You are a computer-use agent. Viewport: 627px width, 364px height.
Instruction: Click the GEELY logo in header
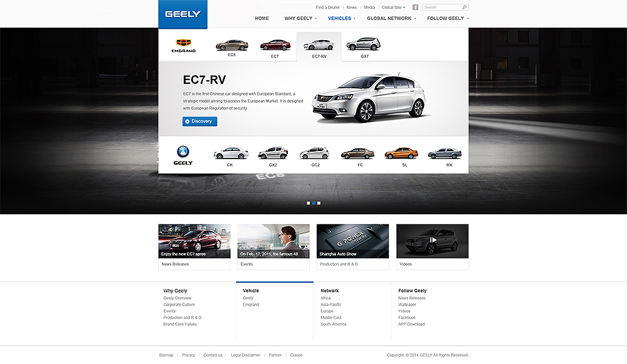click(182, 14)
